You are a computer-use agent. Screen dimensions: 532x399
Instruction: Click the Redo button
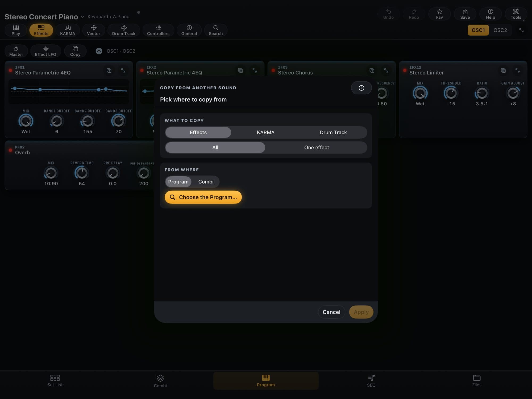point(414,14)
